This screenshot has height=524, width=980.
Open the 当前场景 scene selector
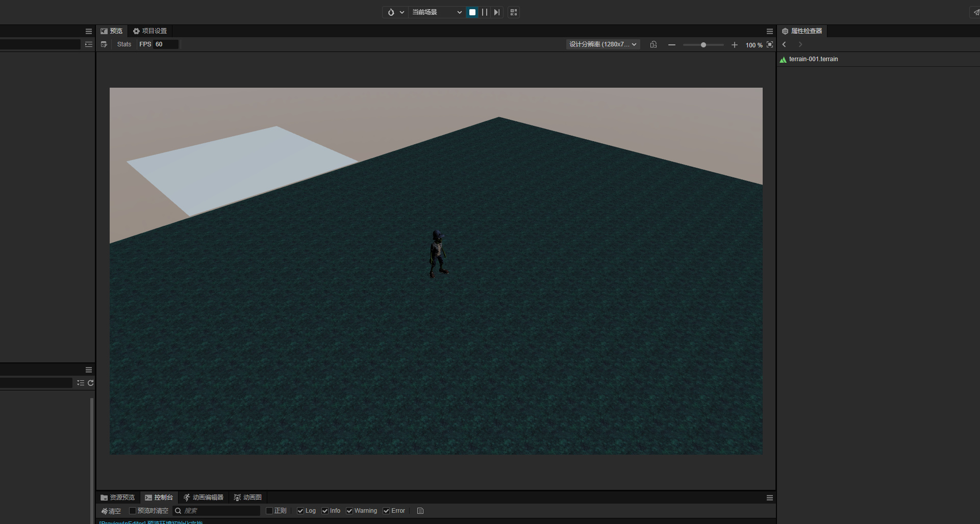point(437,12)
